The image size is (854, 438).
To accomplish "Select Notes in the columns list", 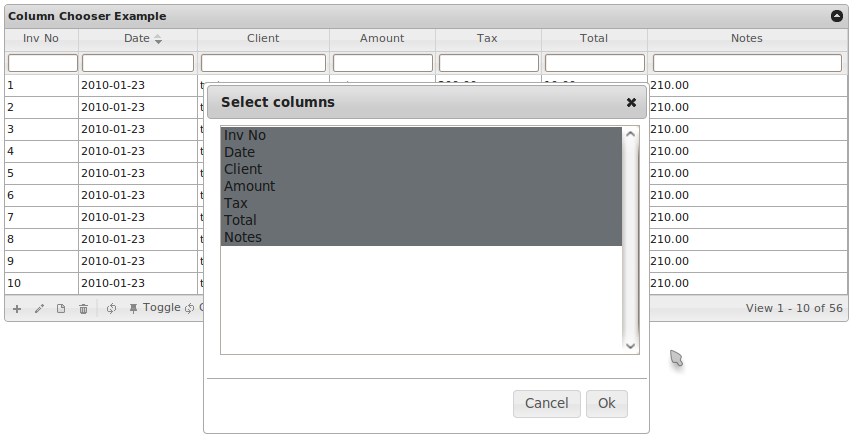I will [x=243, y=237].
